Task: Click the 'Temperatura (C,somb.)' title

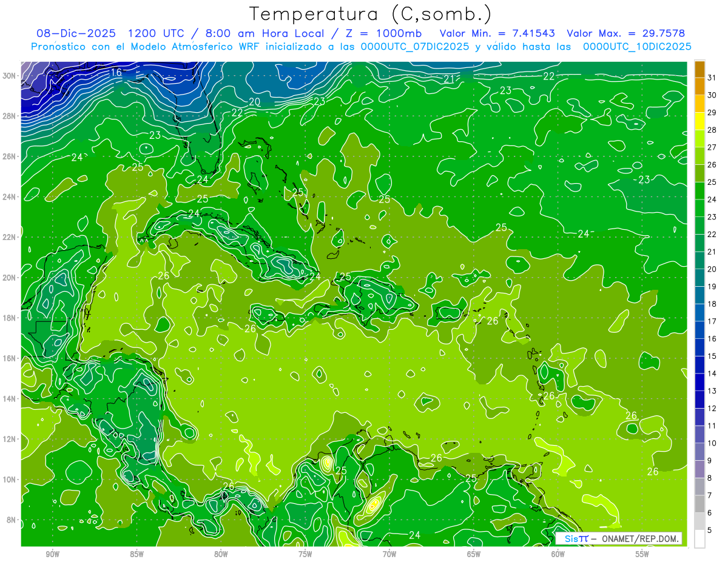Action: (371, 13)
